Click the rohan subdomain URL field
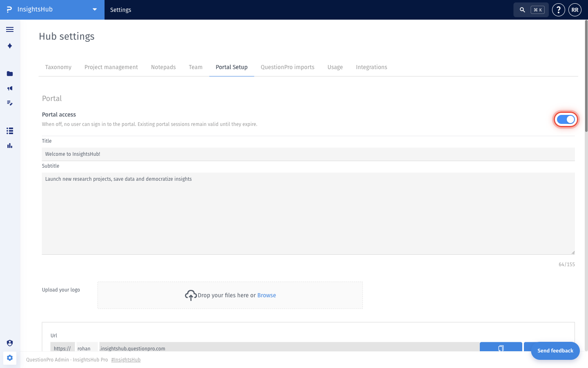Image resolution: width=588 pixels, height=368 pixels. pos(87,347)
